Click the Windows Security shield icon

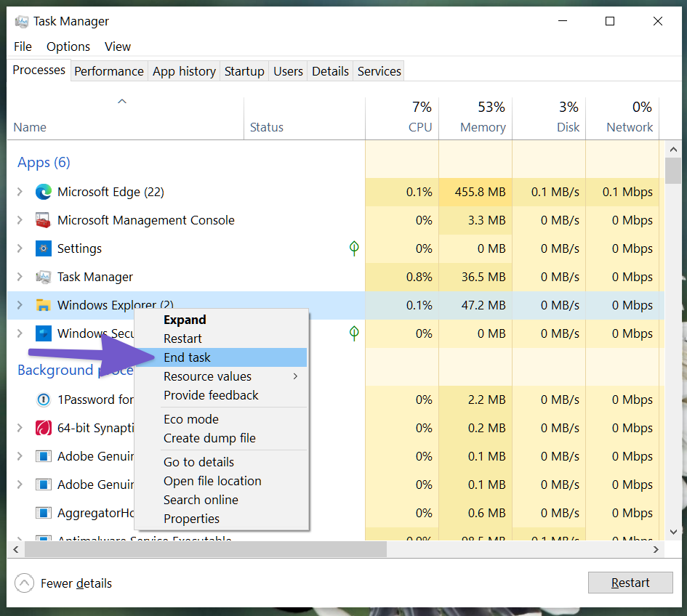[44, 333]
